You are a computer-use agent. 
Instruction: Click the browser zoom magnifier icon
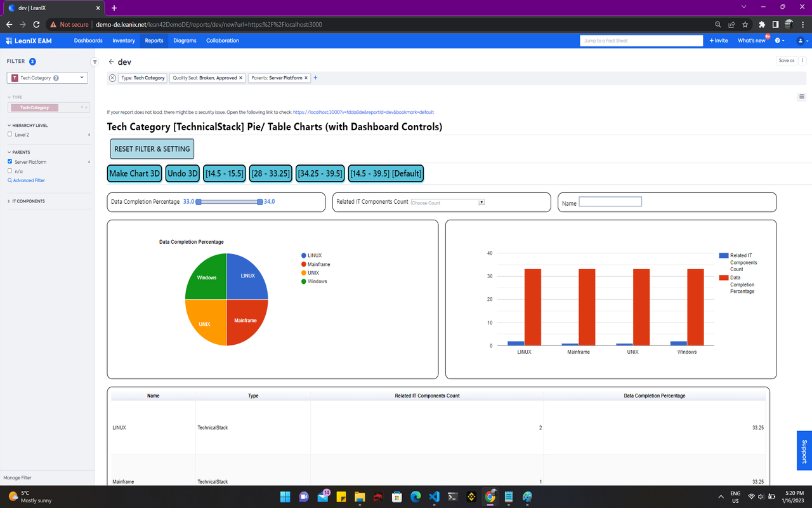[717, 25]
